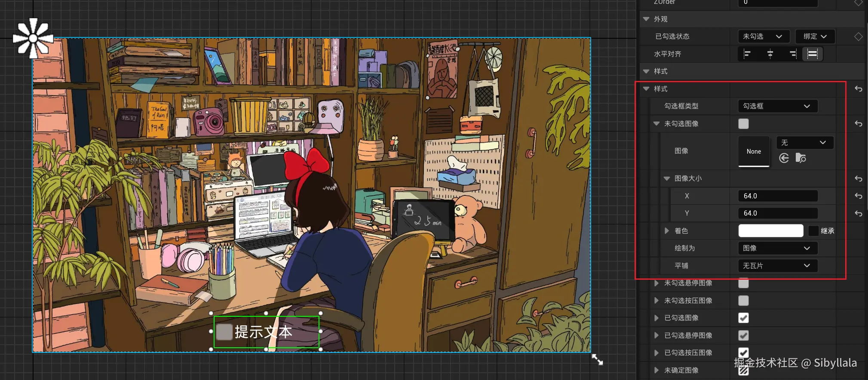Click the 已勾选按压图像 checkmark thumbnail
The image size is (868, 380).
point(743,352)
